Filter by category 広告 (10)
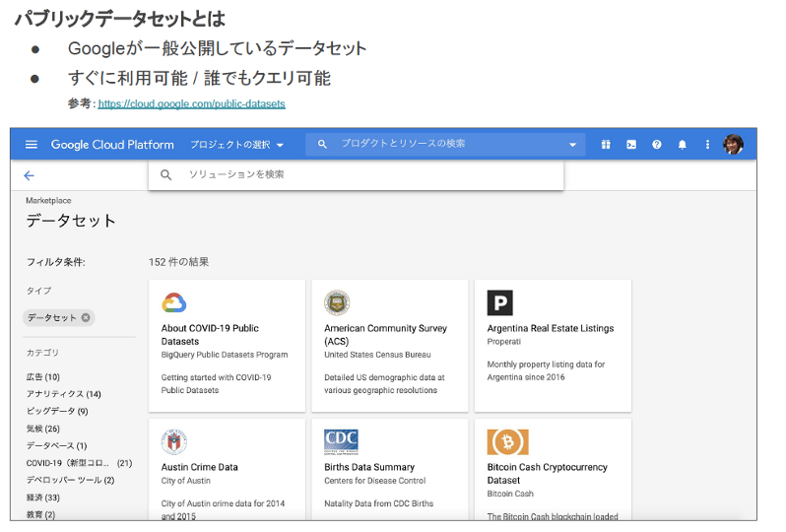 (43, 376)
